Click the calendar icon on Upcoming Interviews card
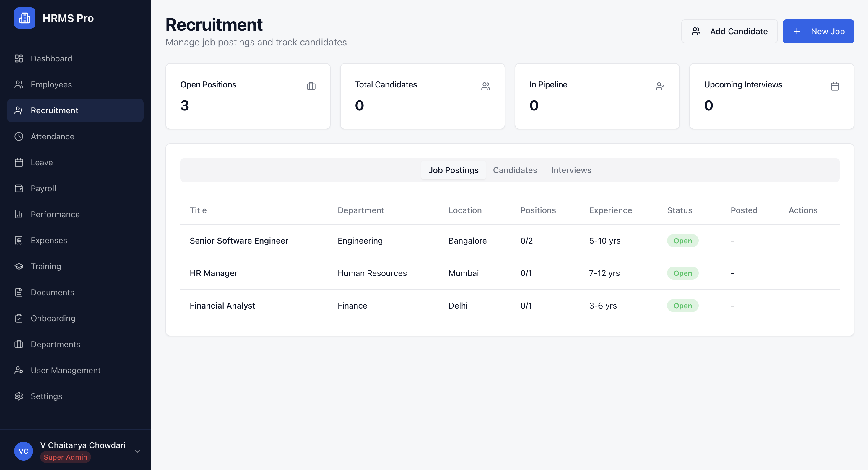868x470 pixels. 835,86
